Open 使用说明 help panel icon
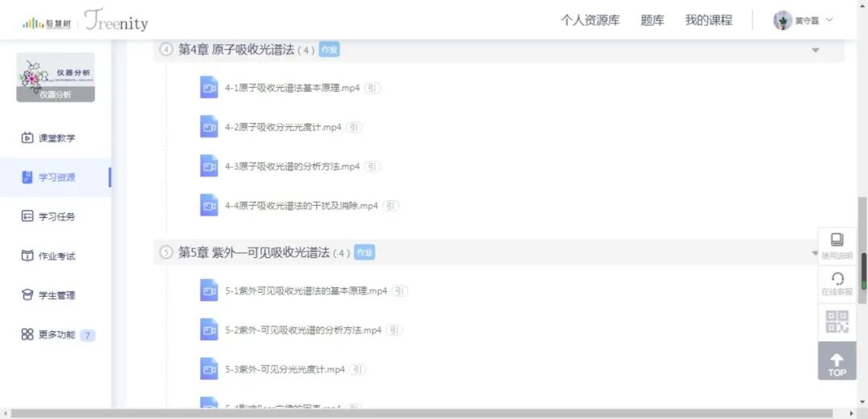The width and height of the screenshot is (868, 419). pos(837,240)
